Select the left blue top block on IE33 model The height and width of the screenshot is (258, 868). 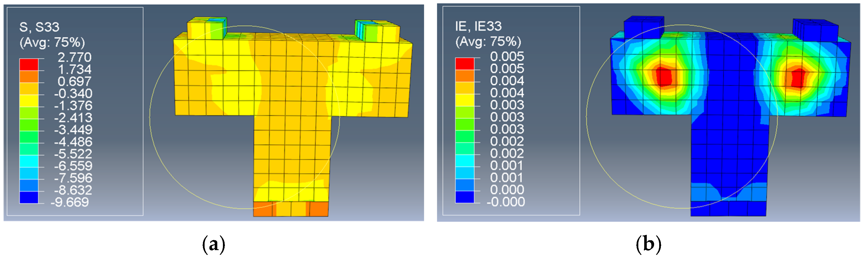coord(643,27)
